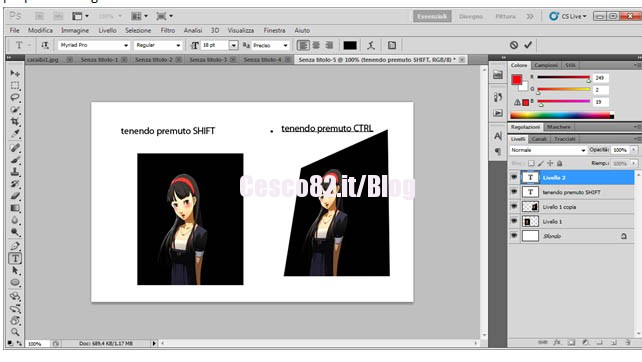Open the Character panel icon in dock
Viewport: 642px width, 362px height.
[x=498, y=136]
